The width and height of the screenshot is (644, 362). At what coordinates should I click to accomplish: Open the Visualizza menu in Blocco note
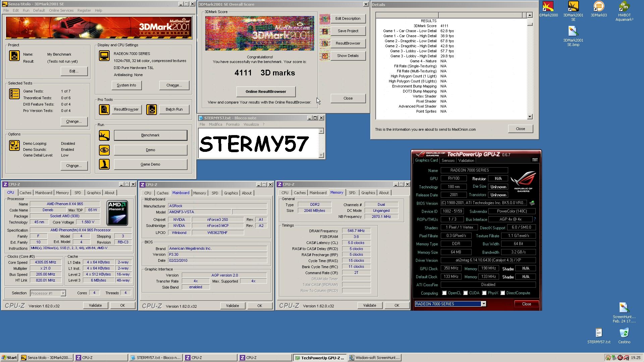coord(251,124)
